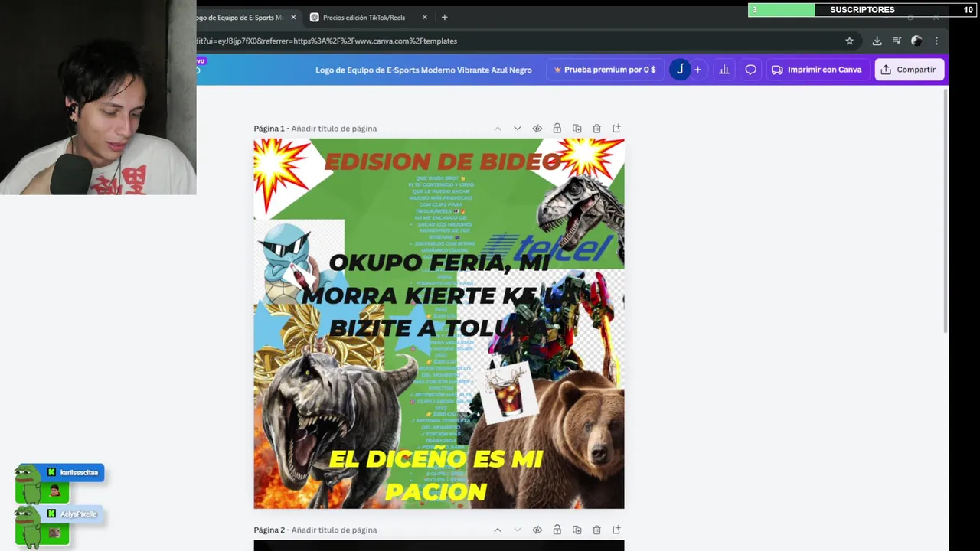The image size is (980, 551).
Task: Open Chrome downloads icon
Action: tap(877, 41)
